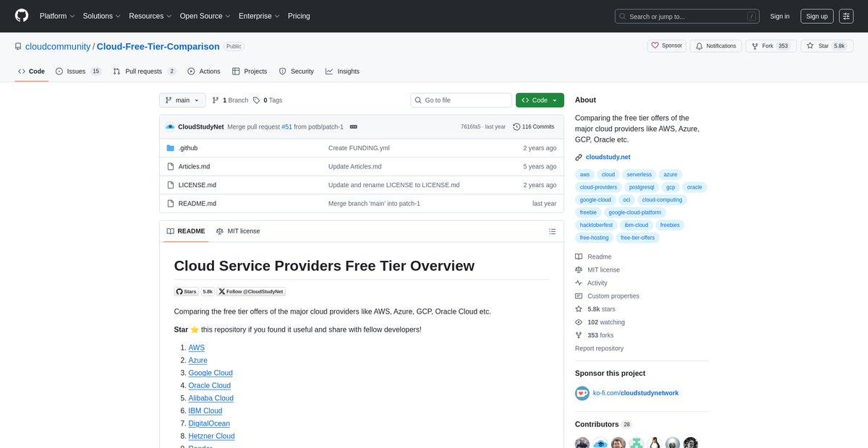Click CloudStudyNet avatar in commit row
This screenshot has height=448, width=868.
pos(170,126)
